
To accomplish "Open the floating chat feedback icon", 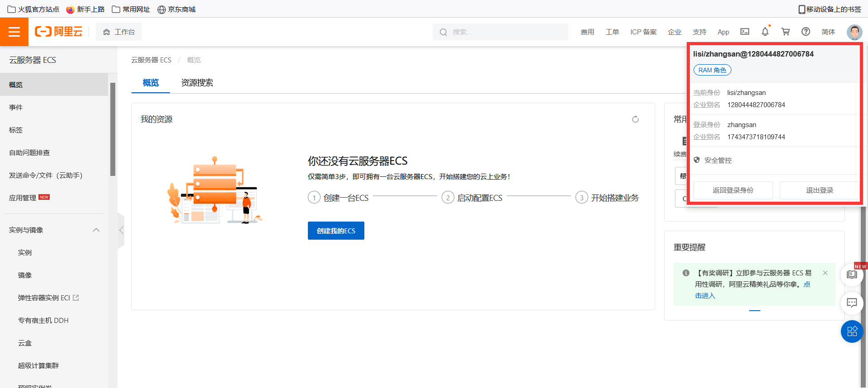I will pos(852,303).
